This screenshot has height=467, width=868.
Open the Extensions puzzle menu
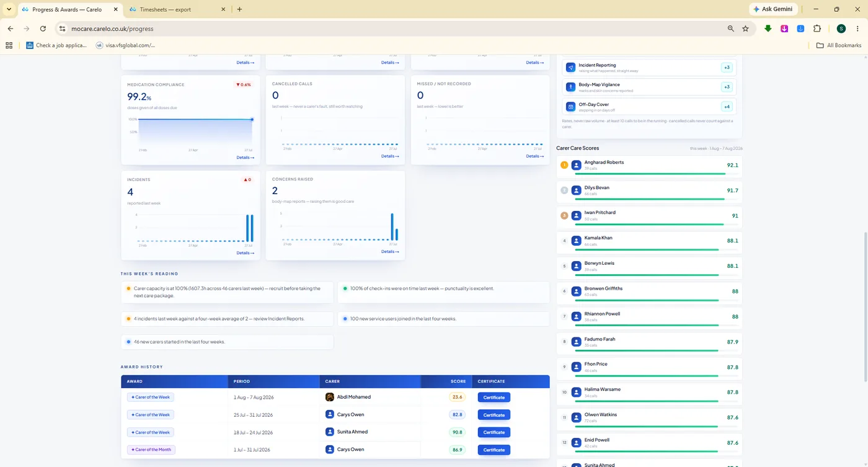[x=817, y=29]
